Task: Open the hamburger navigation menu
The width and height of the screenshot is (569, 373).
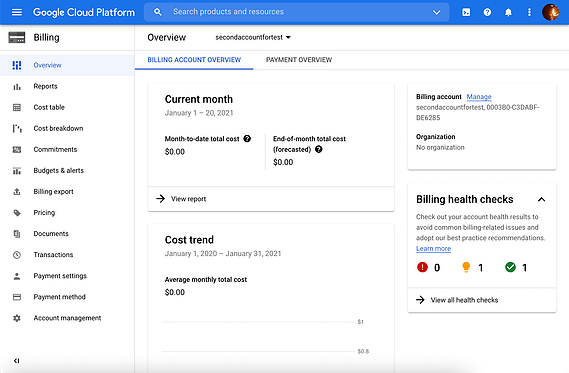Action: (x=17, y=12)
